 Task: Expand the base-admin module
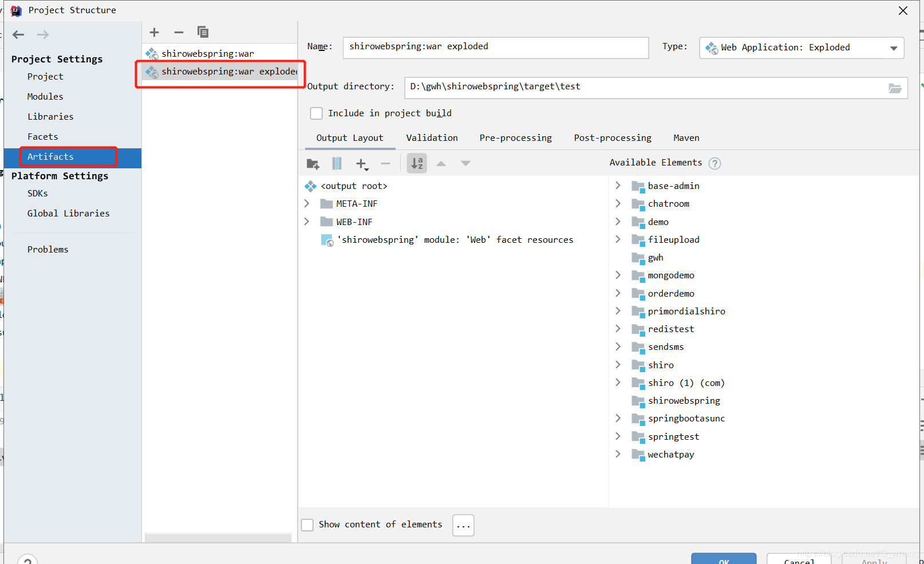pyautogui.click(x=618, y=186)
